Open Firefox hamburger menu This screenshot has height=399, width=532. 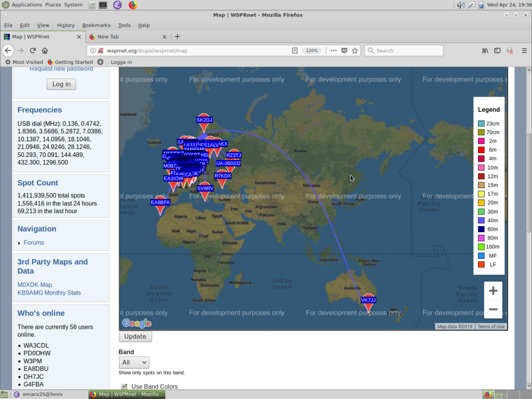pyautogui.click(x=524, y=50)
